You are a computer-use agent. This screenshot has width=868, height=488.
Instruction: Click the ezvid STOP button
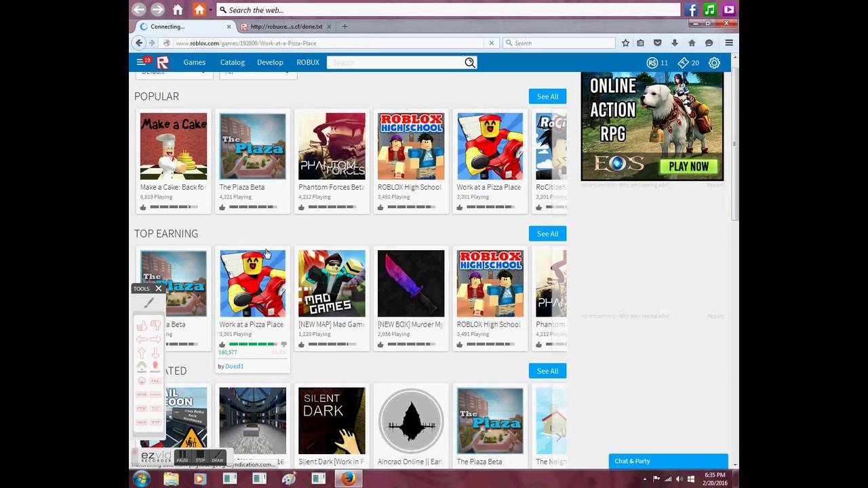[x=200, y=457]
